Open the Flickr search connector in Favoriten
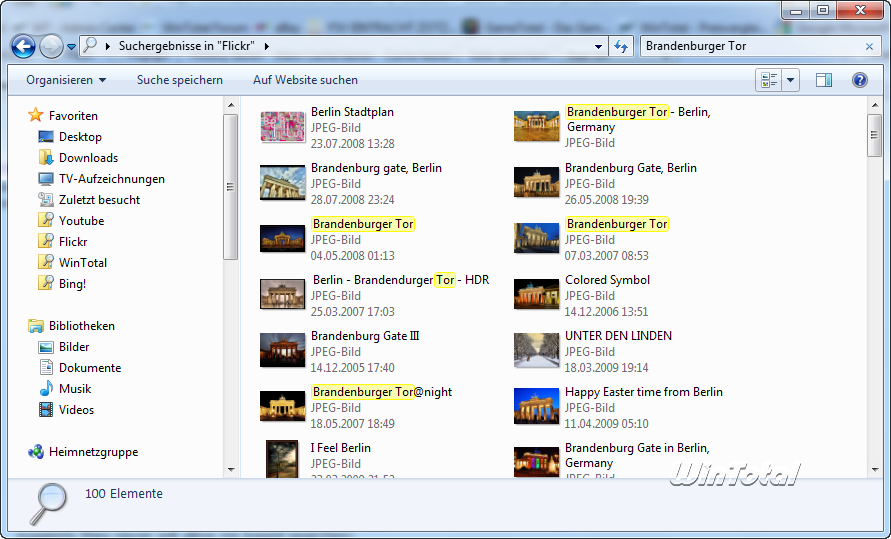 (72, 242)
